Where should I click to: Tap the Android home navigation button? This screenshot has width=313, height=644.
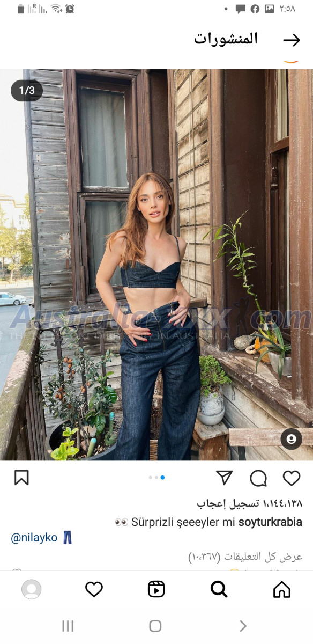click(x=155, y=626)
